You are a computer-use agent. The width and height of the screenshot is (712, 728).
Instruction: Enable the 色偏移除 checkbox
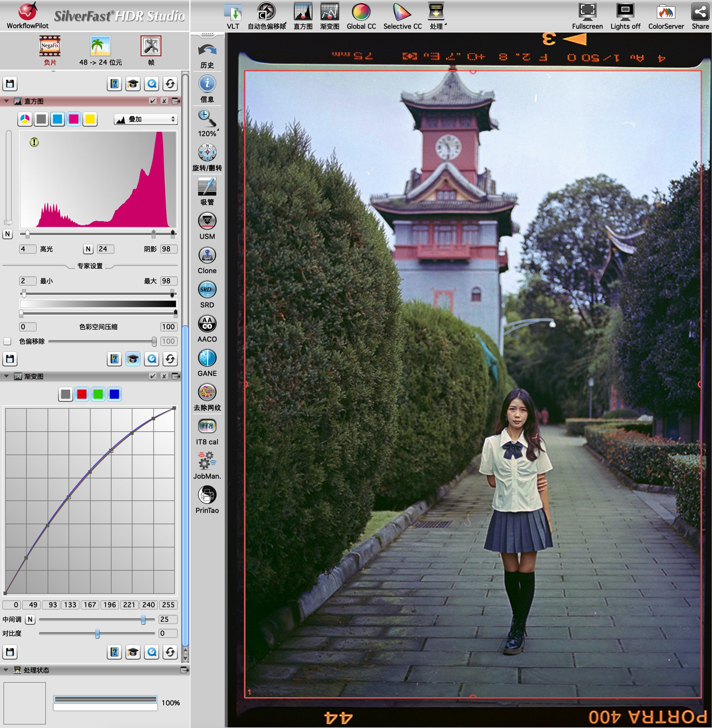coord(7,341)
